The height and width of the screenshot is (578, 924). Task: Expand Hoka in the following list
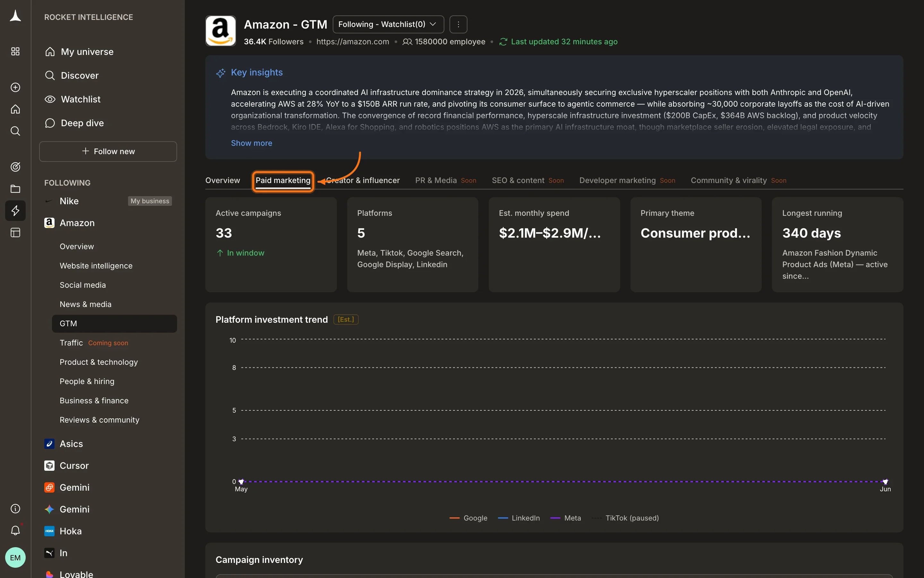71,531
